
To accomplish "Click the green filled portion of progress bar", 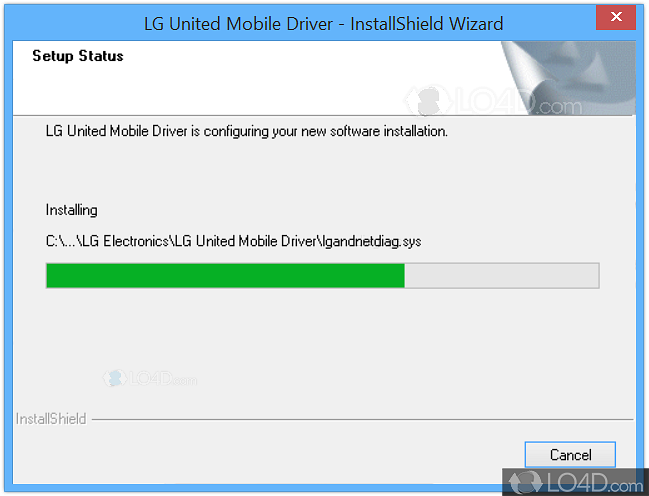I will pyautogui.click(x=225, y=275).
